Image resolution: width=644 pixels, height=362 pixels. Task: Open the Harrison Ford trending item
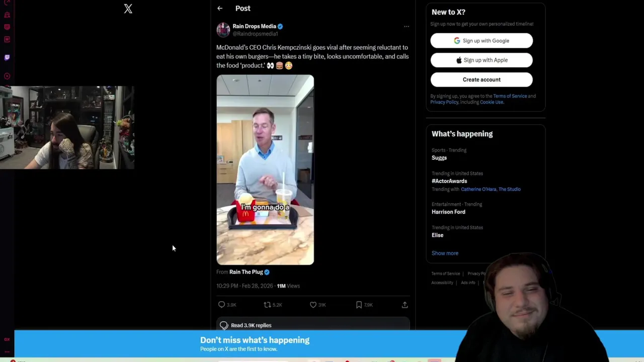coord(448,212)
